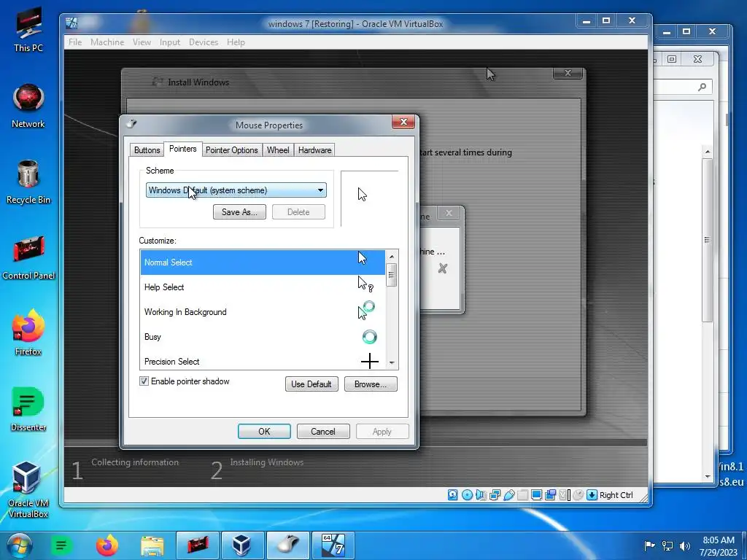The width and height of the screenshot is (747, 560).
Task: Click the Save As... button
Action: coord(239,212)
